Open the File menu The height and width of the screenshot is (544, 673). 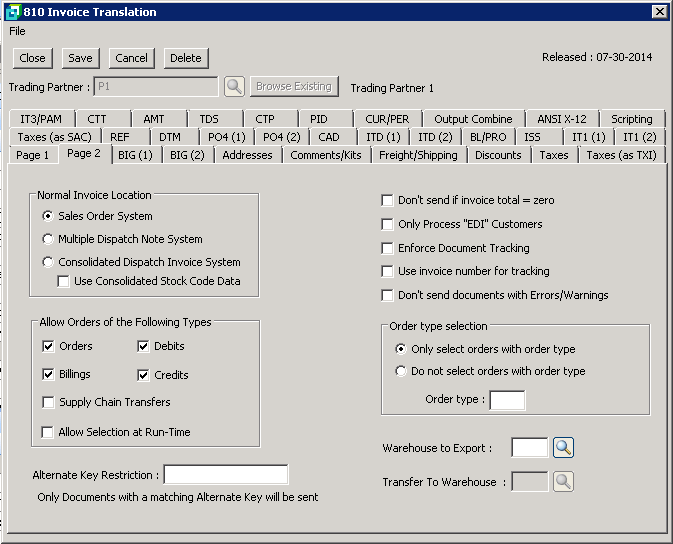pyautogui.click(x=17, y=31)
